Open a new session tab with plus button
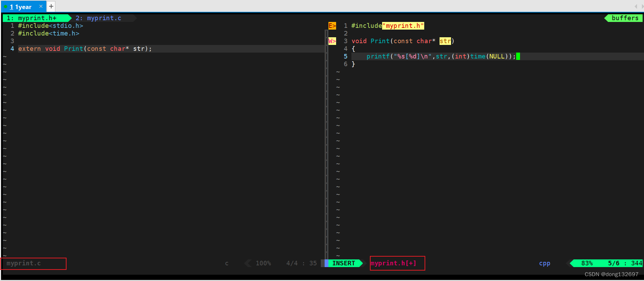 [x=51, y=6]
